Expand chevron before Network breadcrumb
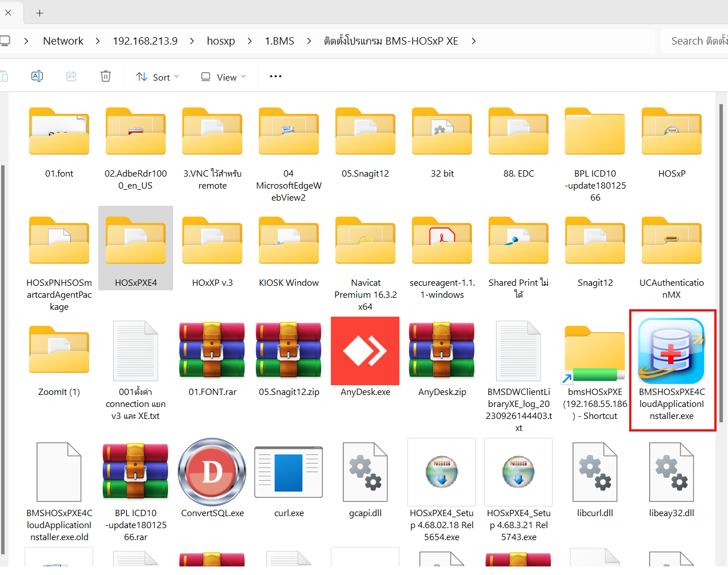Viewport: 728px width, 575px height. point(26,41)
